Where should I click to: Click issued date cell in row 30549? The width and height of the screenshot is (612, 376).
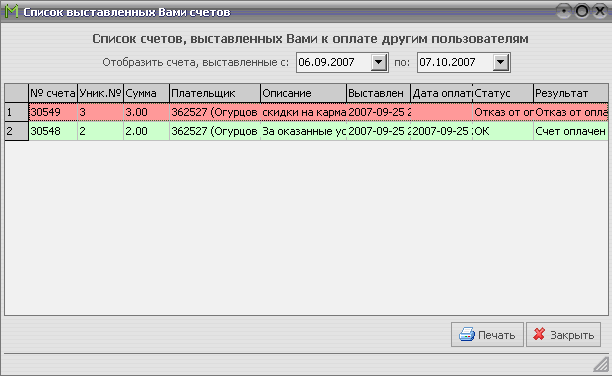click(378, 112)
